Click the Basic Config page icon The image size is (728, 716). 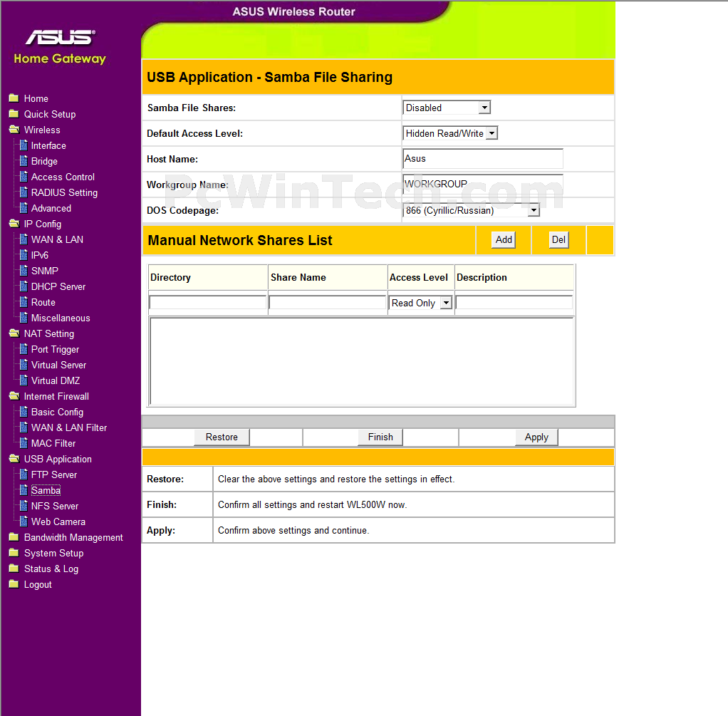(24, 412)
